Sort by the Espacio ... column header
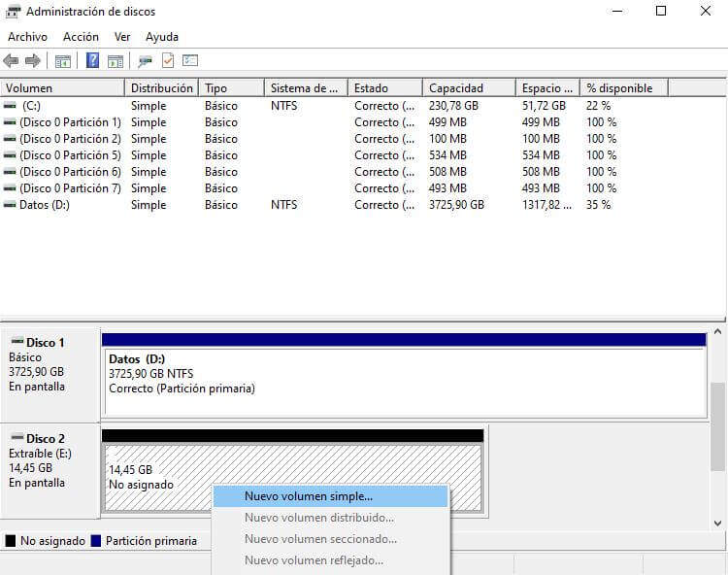 [547, 87]
